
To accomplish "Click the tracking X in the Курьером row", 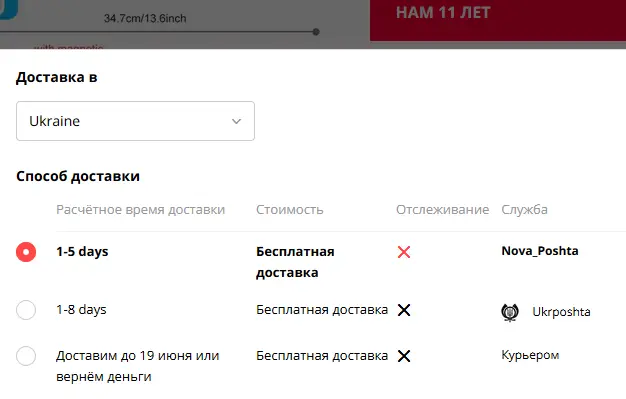I will tap(404, 356).
